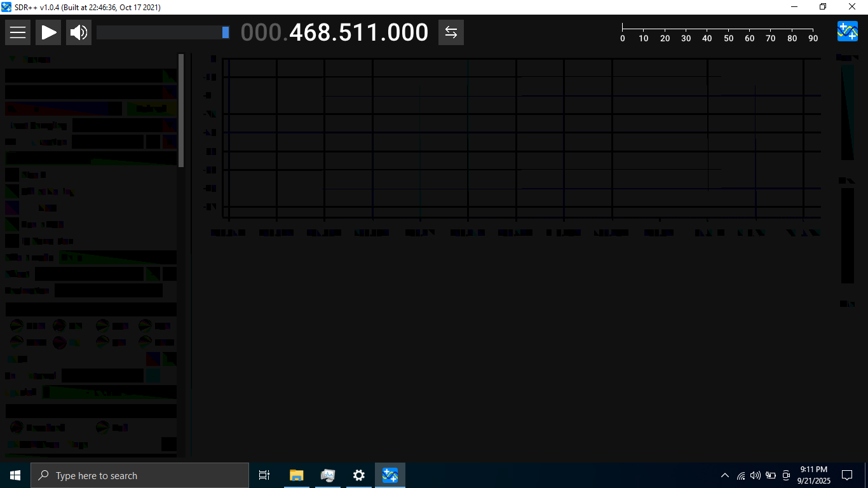Open Settings gear from the taskbar
This screenshot has width=868, height=488.
pyautogui.click(x=359, y=475)
